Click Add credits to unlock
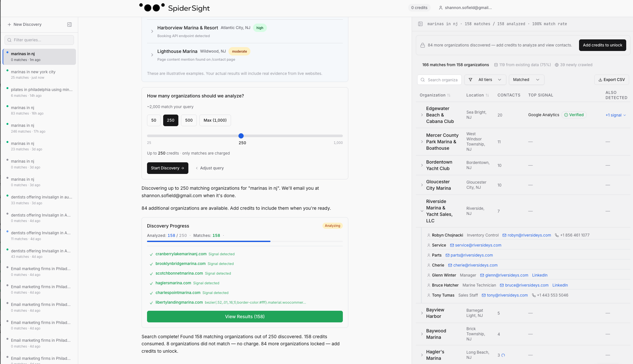Screen dimensions: 633x364 (x=602, y=45)
